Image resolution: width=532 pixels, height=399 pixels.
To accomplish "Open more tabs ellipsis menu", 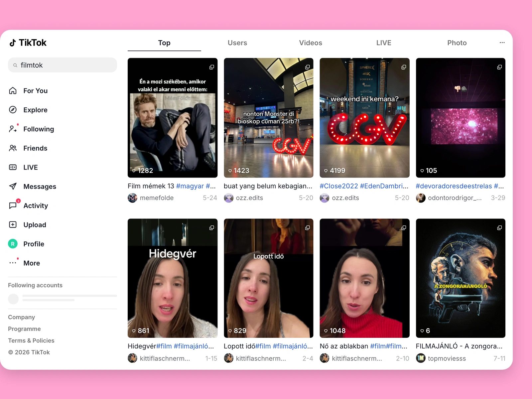I will [502, 43].
